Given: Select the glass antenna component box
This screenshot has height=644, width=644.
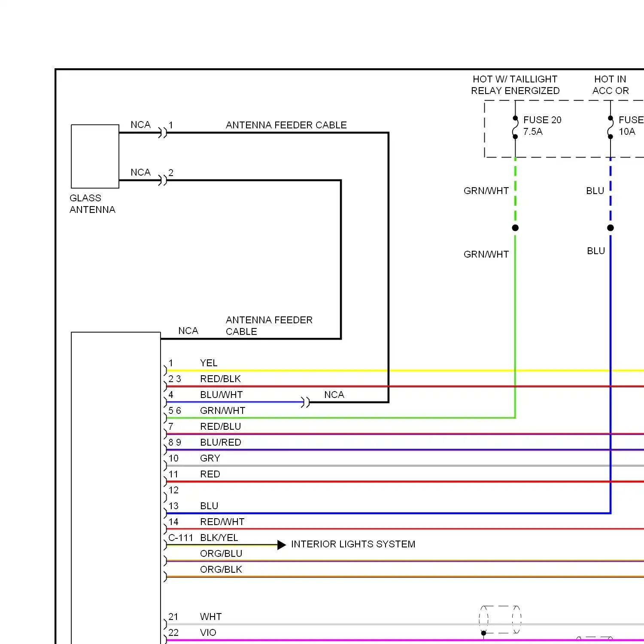Looking at the screenshot, I should click(95, 156).
